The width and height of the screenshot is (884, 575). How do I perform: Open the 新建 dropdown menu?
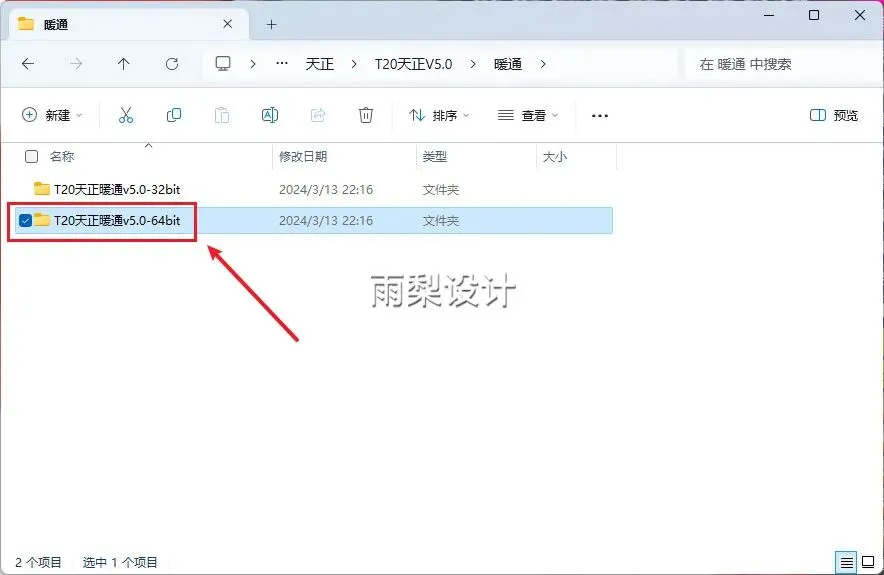pos(52,115)
